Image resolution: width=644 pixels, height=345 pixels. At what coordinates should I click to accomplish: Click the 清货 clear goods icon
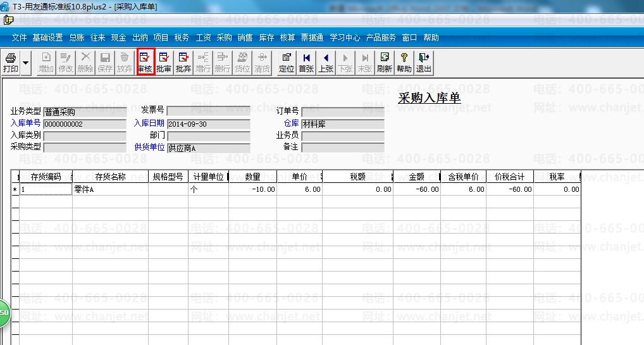(x=262, y=63)
